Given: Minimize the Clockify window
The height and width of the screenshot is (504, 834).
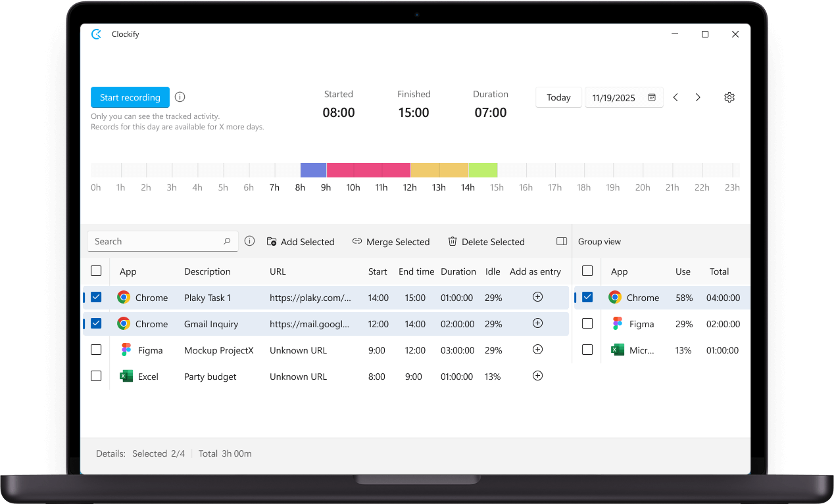Looking at the screenshot, I should tap(675, 34).
